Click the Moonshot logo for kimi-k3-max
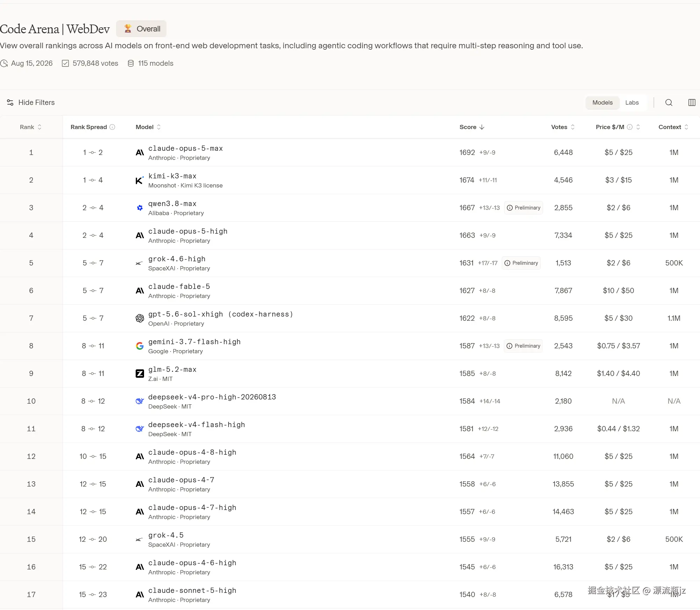Screen dimensions: 700x610 [140, 180]
